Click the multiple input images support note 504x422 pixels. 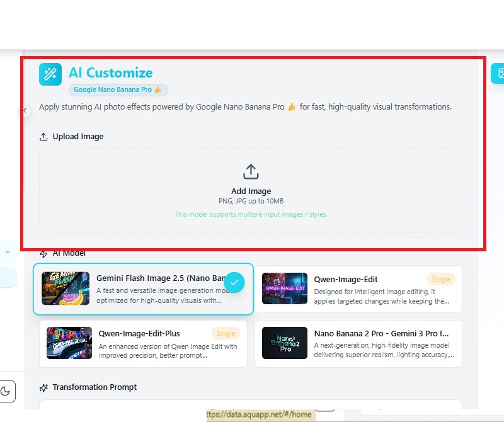pyautogui.click(x=251, y=214)
